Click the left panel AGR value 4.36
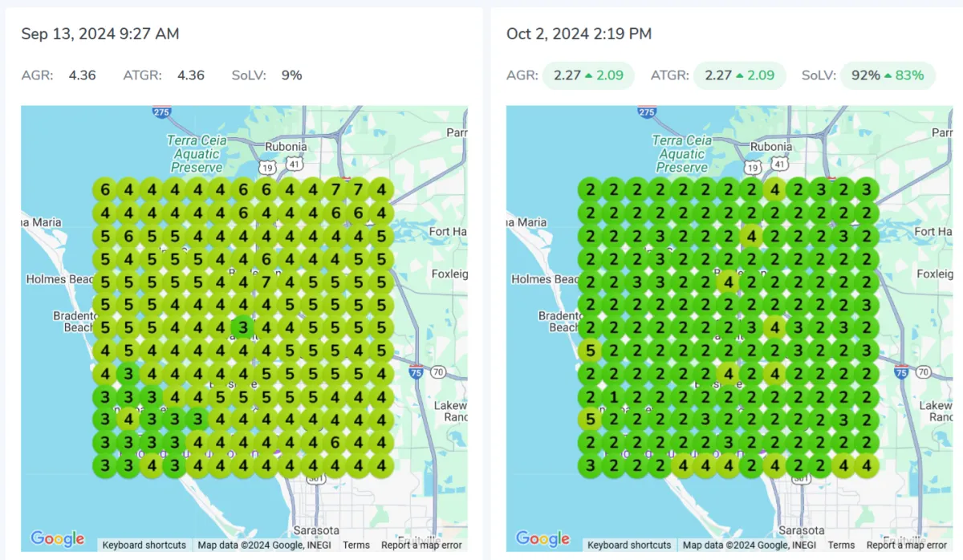This screenshot has height=560, width=963. pyautogui.click(x=83, y=75)
